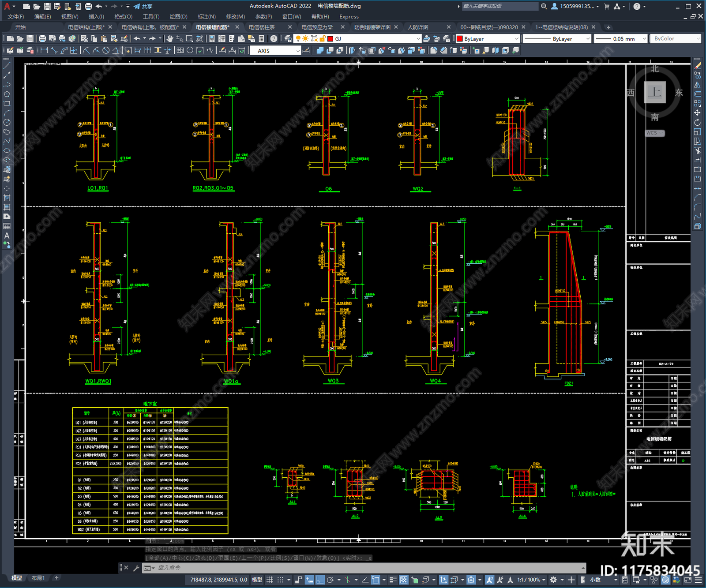Select the Rotate tool in right toolbar
The height and width of the screenshot is (588, 706).
coord(698,122)
